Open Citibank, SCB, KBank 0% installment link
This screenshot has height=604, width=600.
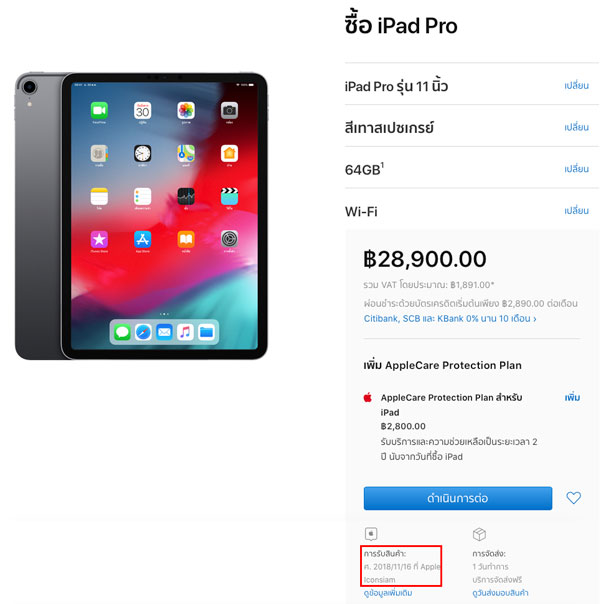pos(450,319)
